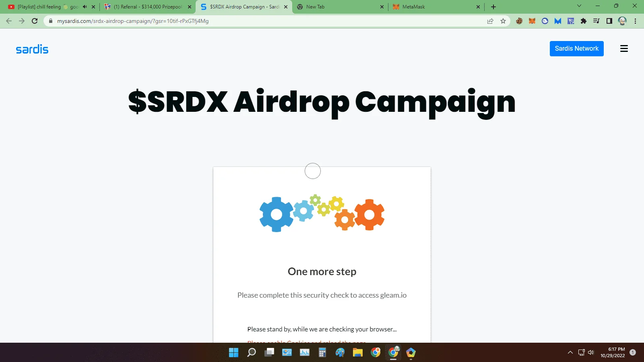Open the MetaMask fox extension
Viewport: 644px width, 362px height.
532,21
